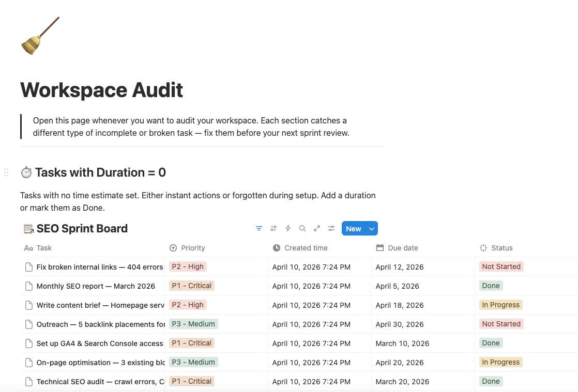Open the Not Started status selector for broken links task
The height and width of the screenshot is (392, 578).
pyautogui.click(x=501, y=266)
